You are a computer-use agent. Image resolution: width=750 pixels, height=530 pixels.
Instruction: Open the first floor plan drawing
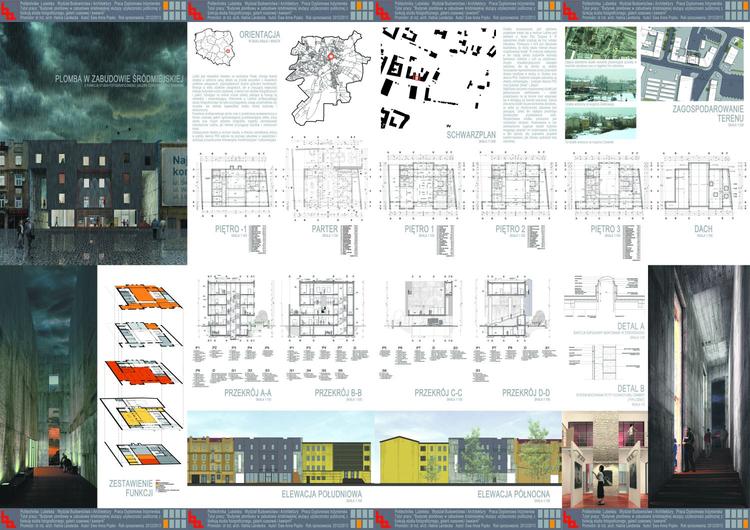422,186
